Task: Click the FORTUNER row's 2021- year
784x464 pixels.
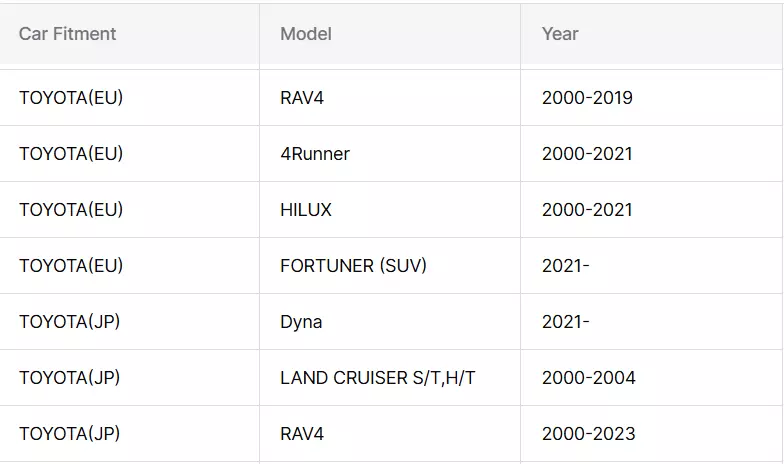Action: [x=565, y=266]
